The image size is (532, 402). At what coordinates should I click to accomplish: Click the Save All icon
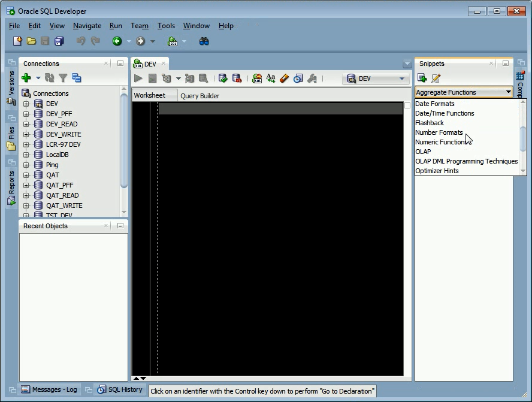(59, 41)
